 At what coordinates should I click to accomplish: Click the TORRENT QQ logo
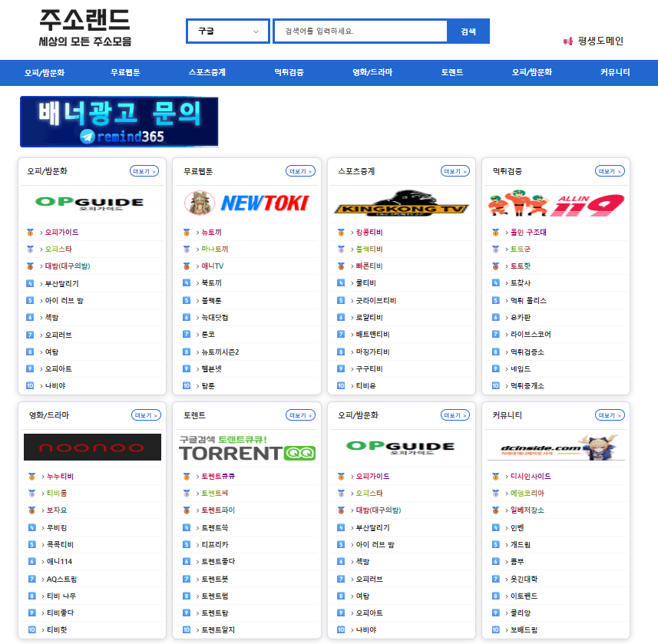pos(246,447)
